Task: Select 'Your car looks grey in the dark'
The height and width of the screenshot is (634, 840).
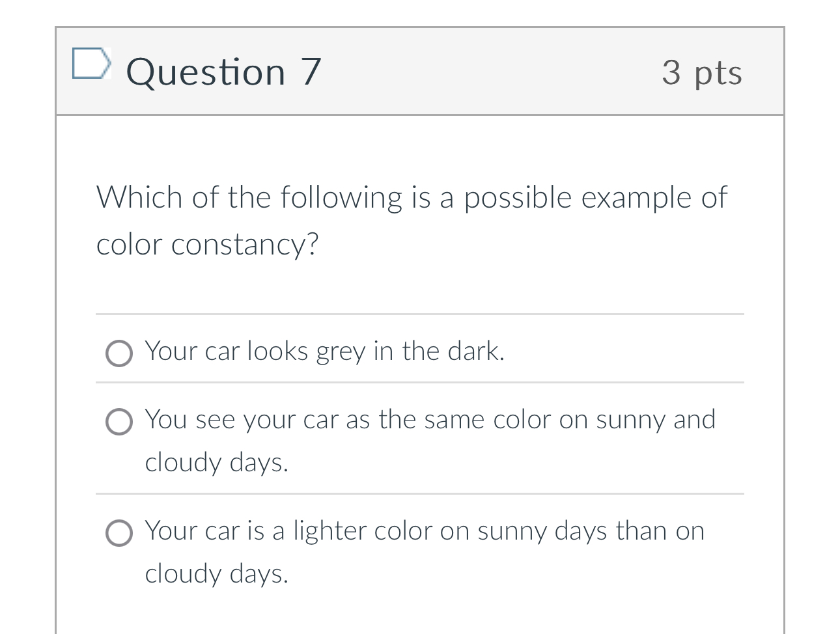Action: point(324,351)
